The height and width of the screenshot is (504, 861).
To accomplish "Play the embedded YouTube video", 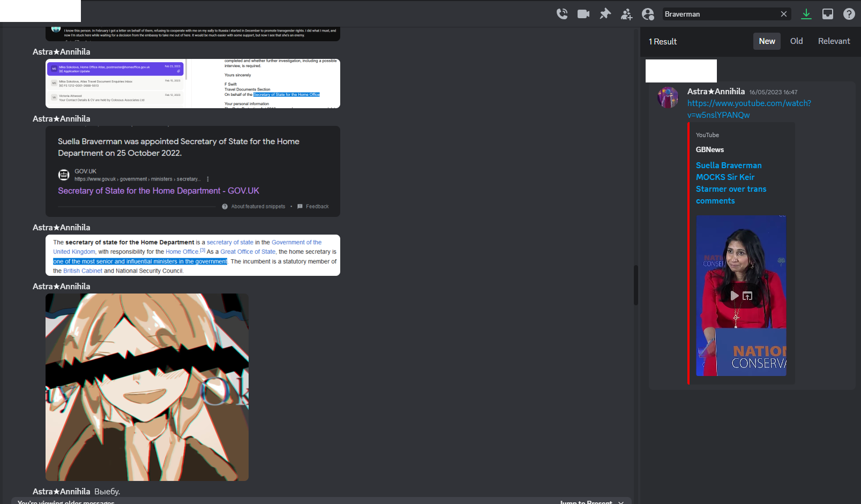I will 735,296.
